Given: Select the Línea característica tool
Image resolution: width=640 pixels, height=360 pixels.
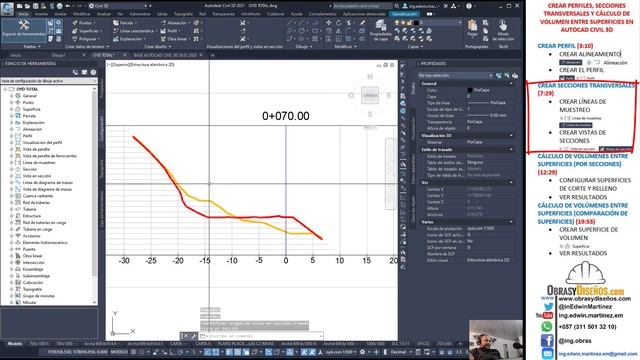Looking at the screenshot, I should [136, 31].
